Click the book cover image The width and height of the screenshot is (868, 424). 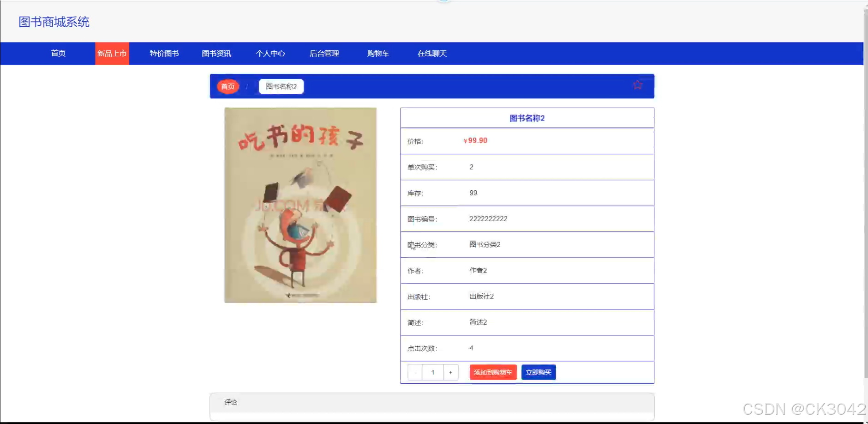pos(300,205)
